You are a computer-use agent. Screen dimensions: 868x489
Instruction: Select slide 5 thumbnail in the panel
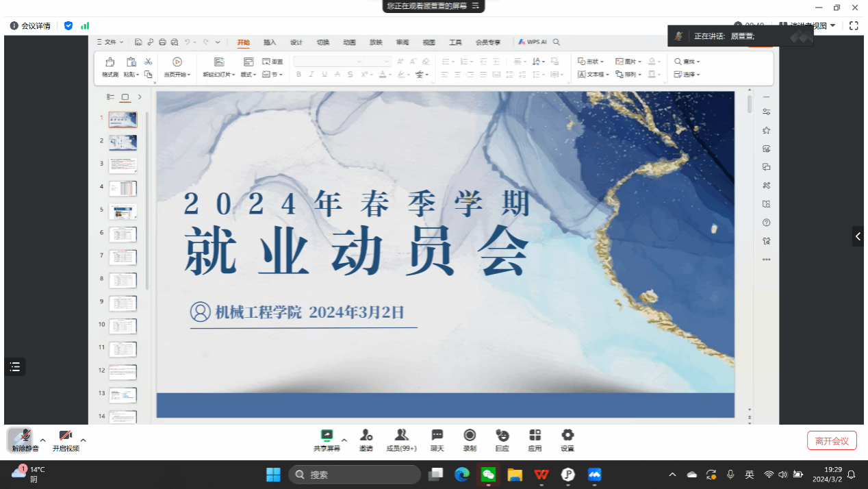click(x=123, y=211)
